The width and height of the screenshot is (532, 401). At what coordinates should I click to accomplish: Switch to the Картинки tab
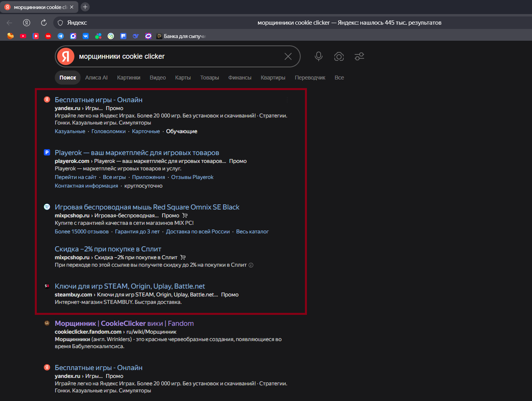click(128, 78)
